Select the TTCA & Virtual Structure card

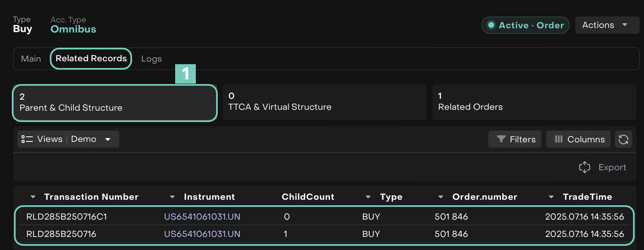325,102
